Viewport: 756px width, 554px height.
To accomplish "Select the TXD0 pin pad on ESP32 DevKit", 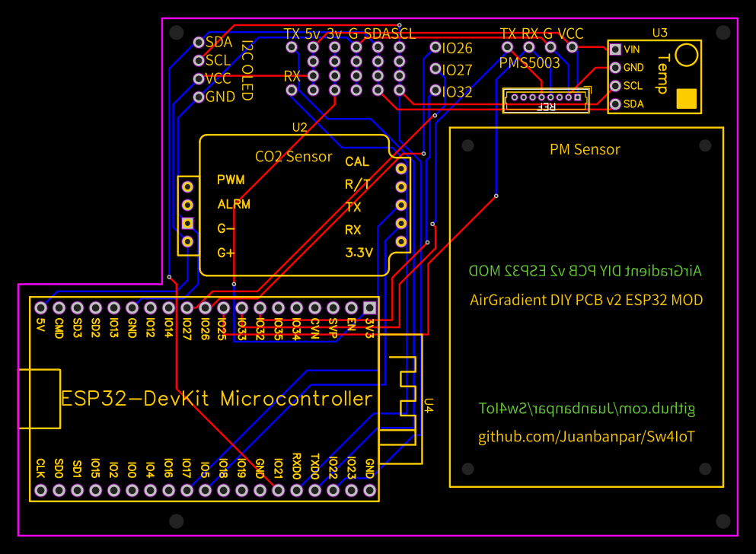I will point(315,490).
